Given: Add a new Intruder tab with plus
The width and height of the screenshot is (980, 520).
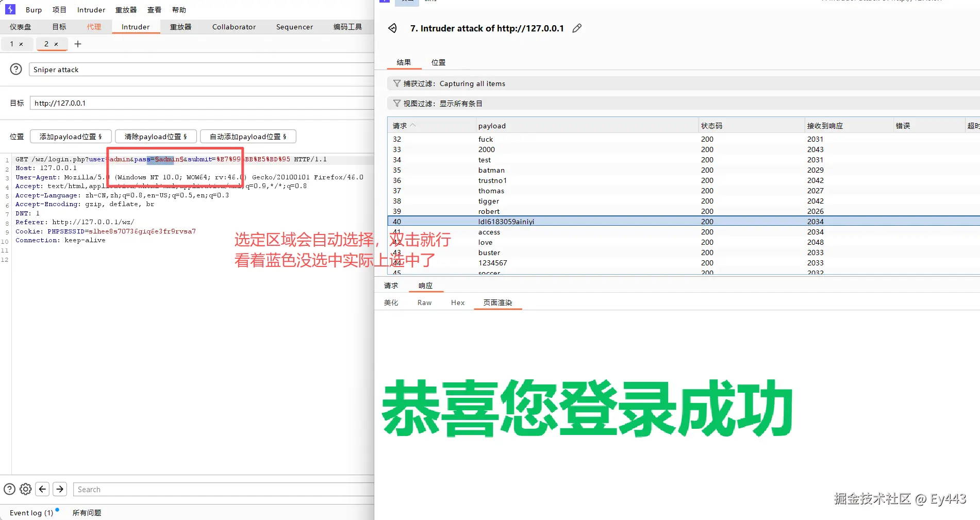Looking at the screenshot, I should click(78, 44).
